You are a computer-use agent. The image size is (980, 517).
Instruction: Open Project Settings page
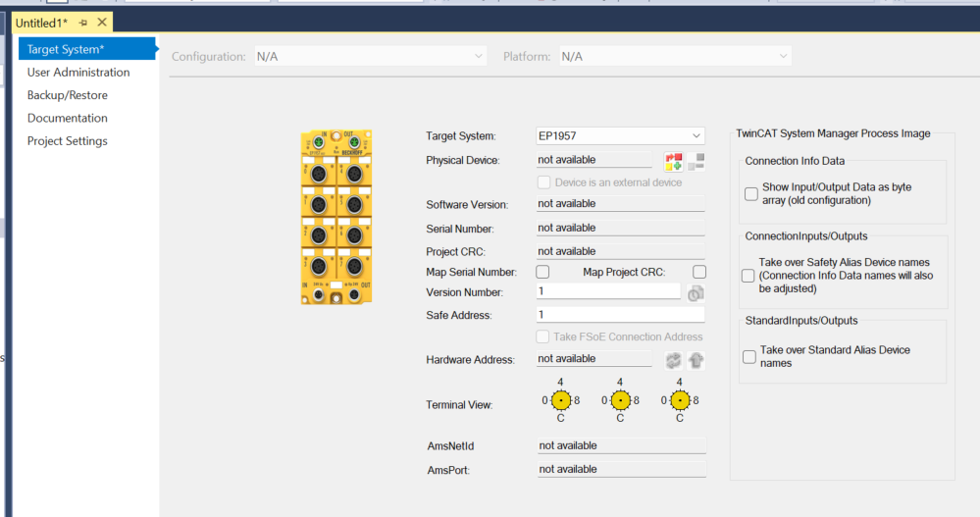click(68, 141)
